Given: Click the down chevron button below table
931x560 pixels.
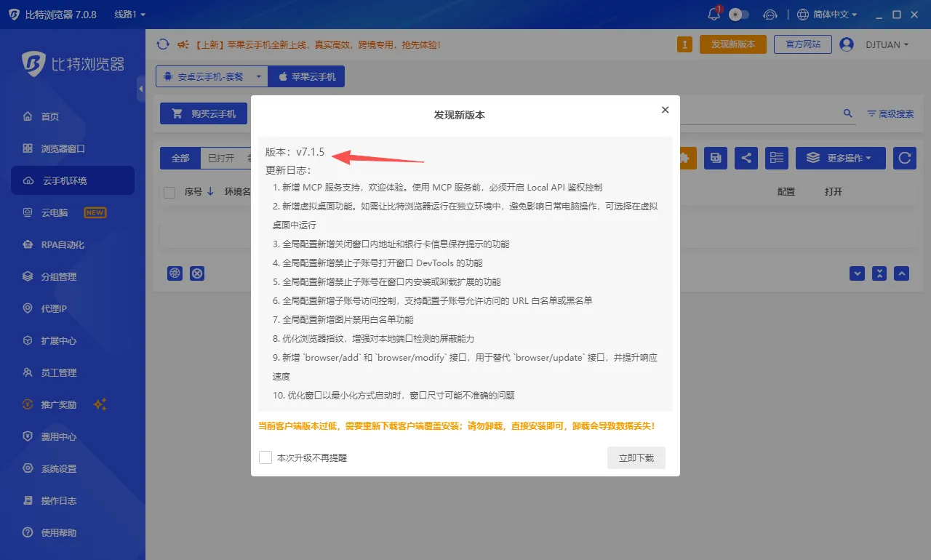Looking at the screenshot, I should coord(858,273).
